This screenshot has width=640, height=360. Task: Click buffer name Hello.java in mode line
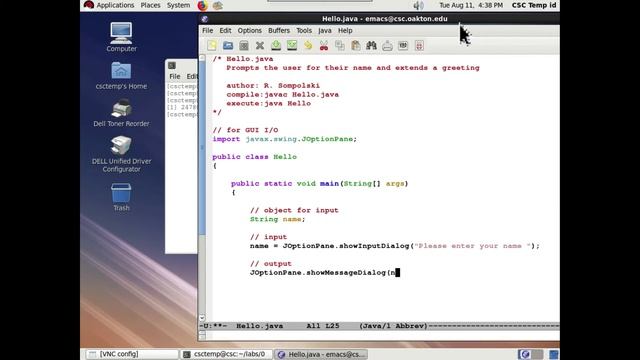(x=260, y=326)
